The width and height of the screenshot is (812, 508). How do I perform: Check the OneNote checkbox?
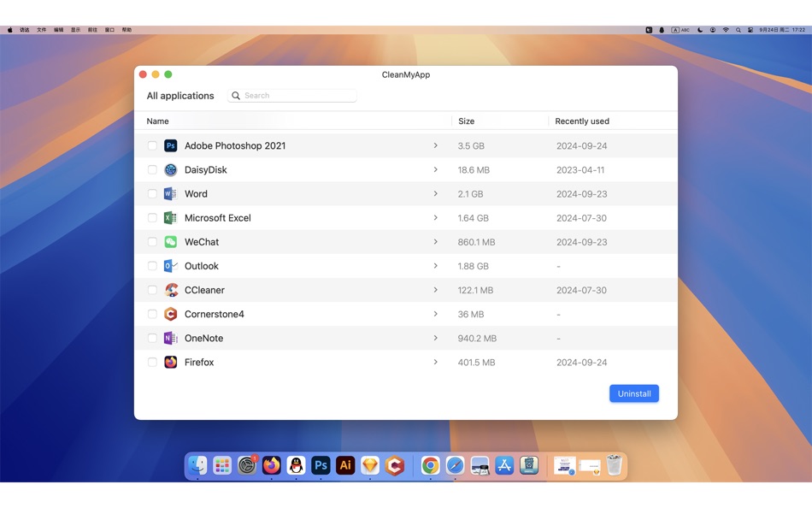click(152, 338)
